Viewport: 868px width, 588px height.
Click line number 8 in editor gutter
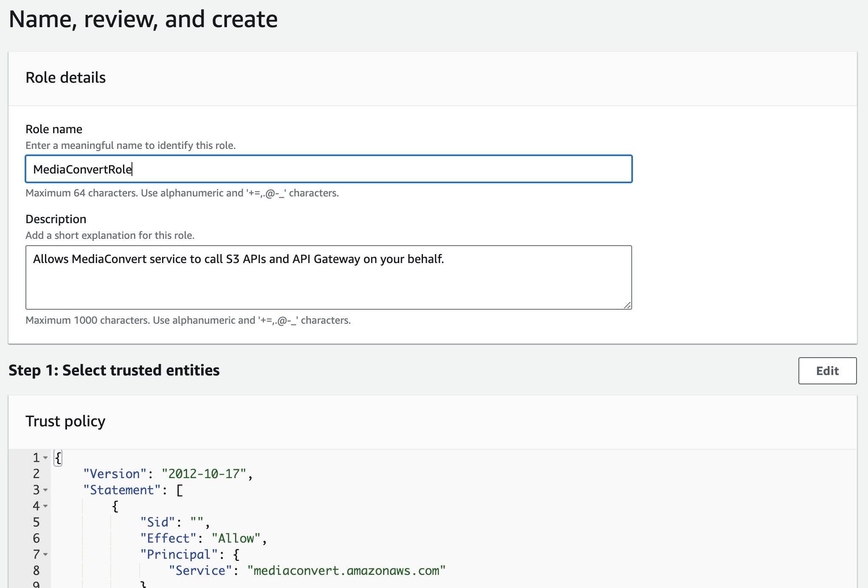click(36, 571)
